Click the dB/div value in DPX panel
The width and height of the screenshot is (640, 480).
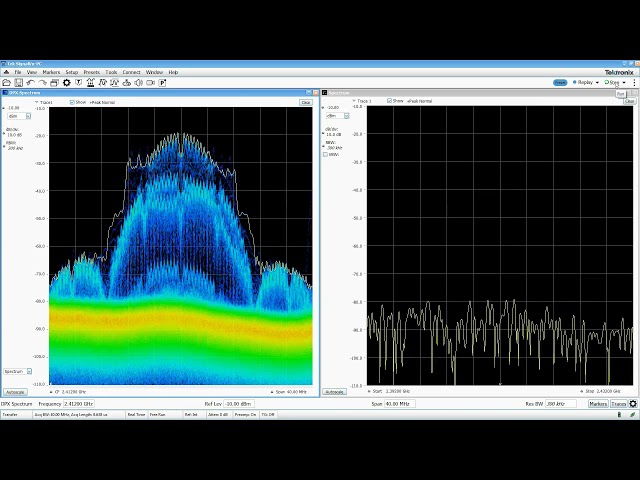coord(15,135)
